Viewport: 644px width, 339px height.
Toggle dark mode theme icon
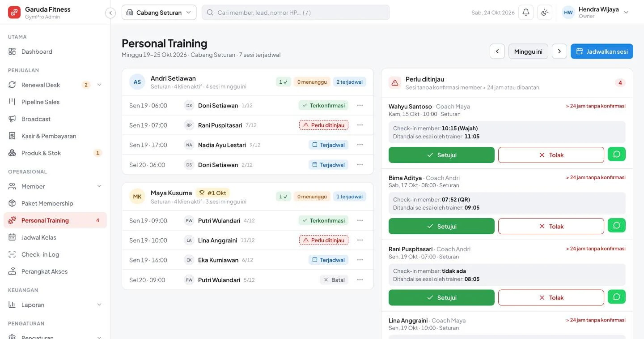(x=545, y=13)
